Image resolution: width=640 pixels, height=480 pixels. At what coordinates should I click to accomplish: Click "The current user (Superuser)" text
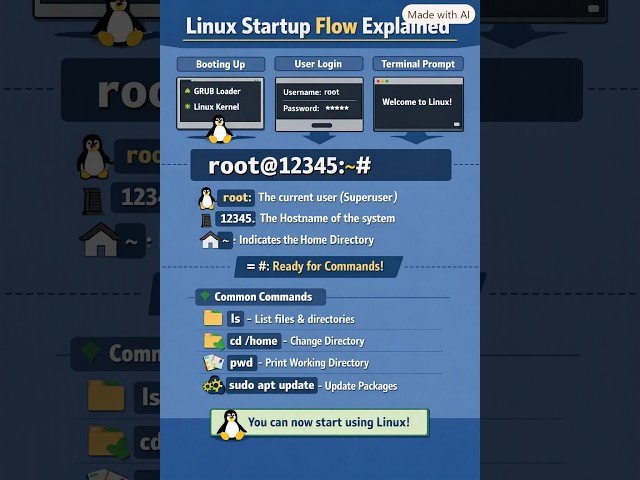(328, 198)
